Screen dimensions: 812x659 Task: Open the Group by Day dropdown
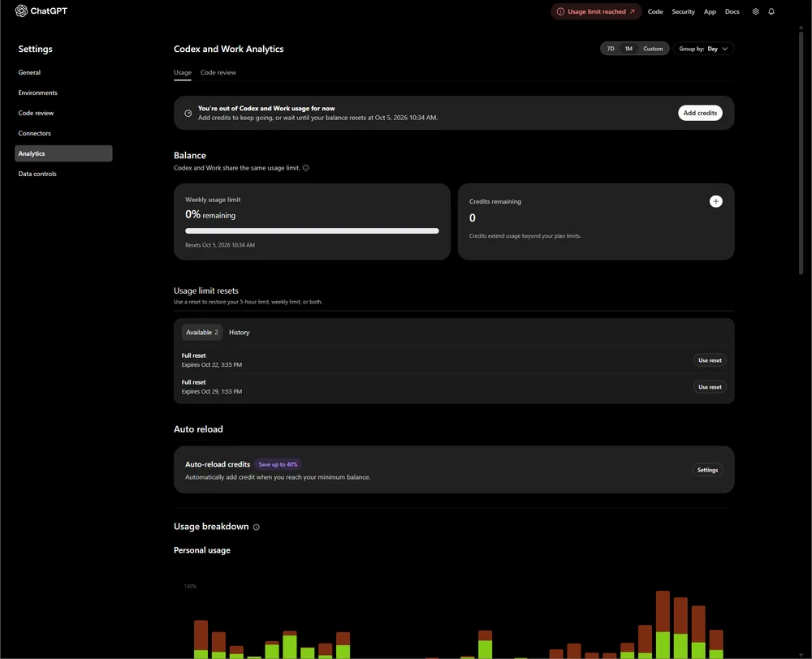point(703,49)
